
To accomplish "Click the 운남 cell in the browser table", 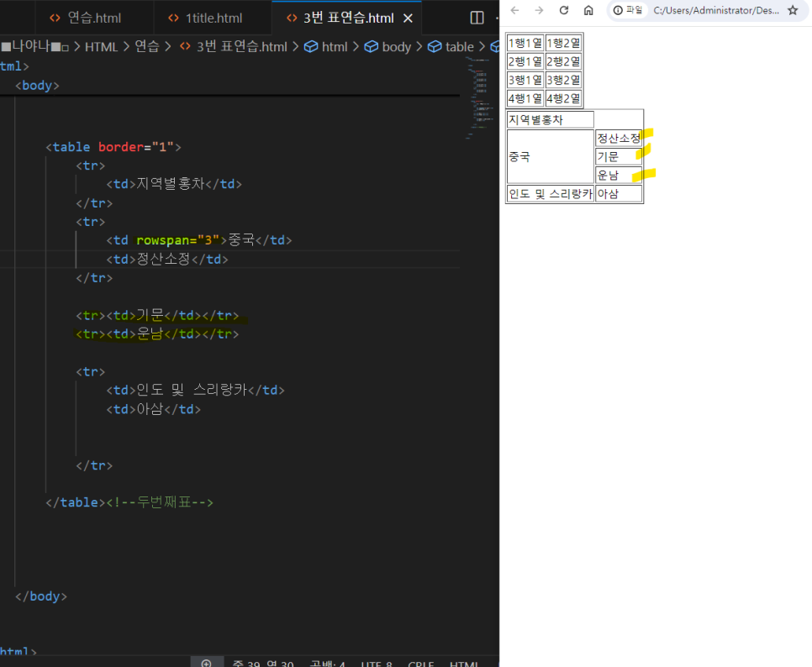I will 619,176.
